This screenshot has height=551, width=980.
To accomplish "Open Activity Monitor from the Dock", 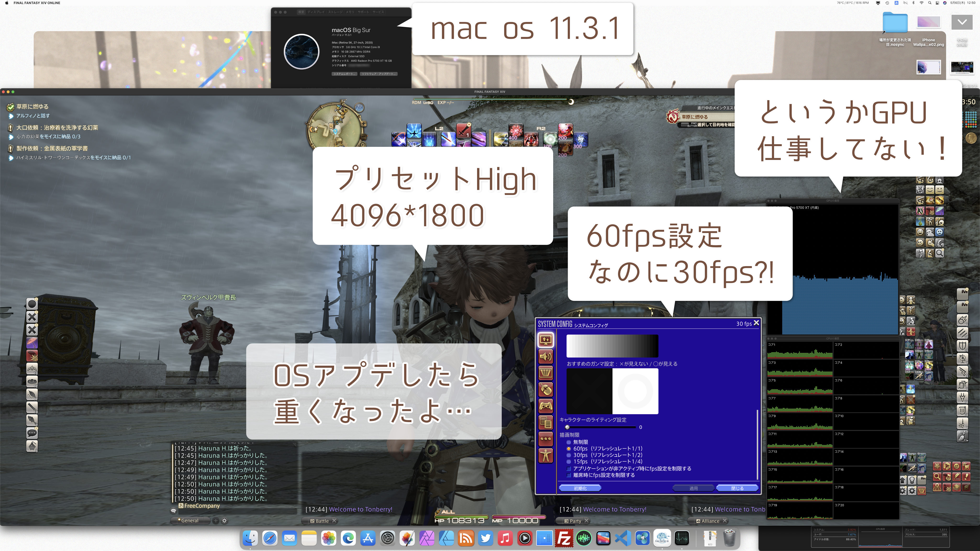I will pos(682,538).
